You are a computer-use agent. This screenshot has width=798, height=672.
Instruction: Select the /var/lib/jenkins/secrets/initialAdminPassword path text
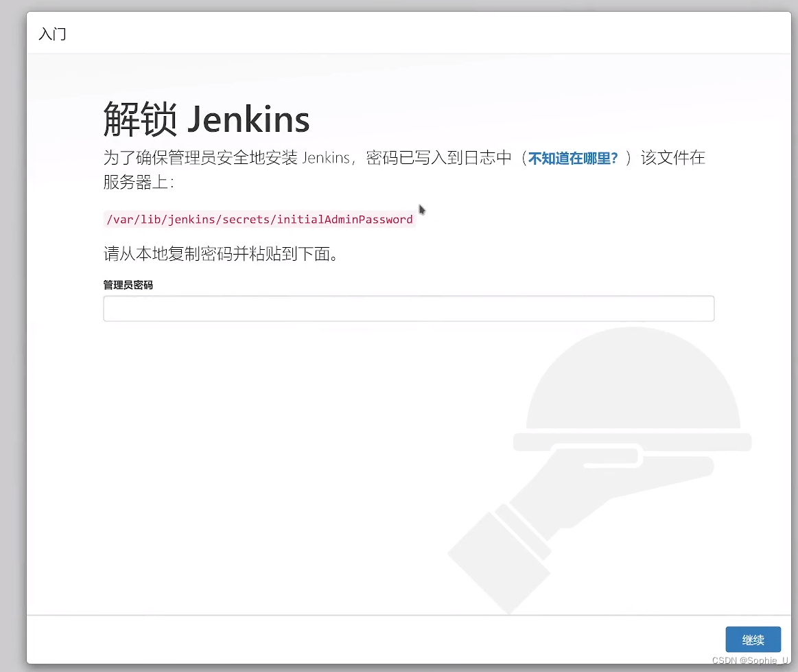coord(259,220)
